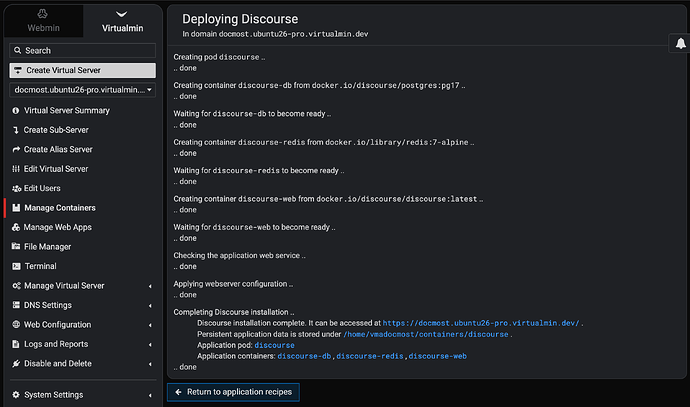
Task: Click the Manage Containers icon
Action: click(x=16, y=208)
